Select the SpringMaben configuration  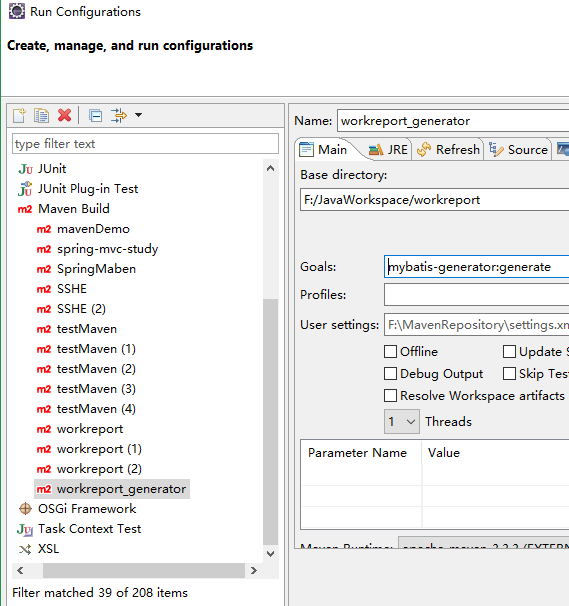click(x=96, y=269)
